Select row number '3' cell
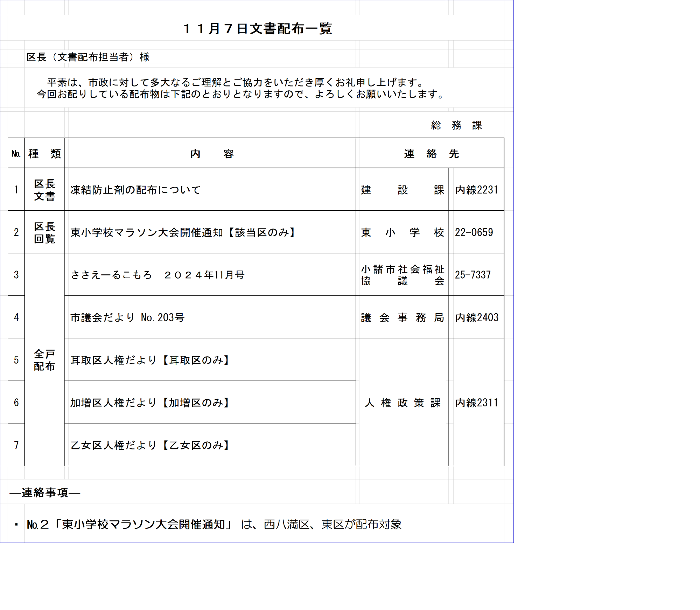Image resolution: width=700 pixels, height=610 pixels. (x=16, y=275)
